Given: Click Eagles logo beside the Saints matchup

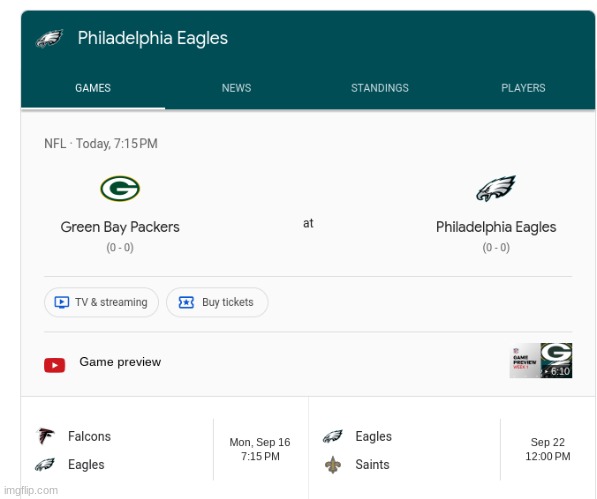Looking at the screenshot, I should 332,436.
